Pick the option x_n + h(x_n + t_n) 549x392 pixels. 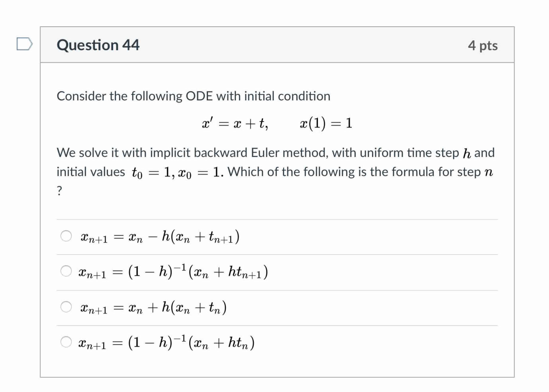pyautogui.click(x=66, y=307)
